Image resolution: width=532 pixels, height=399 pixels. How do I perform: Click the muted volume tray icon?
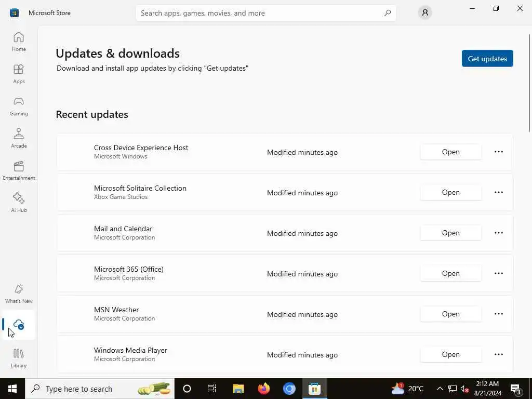pyautogui.click(x=465, y=389)
